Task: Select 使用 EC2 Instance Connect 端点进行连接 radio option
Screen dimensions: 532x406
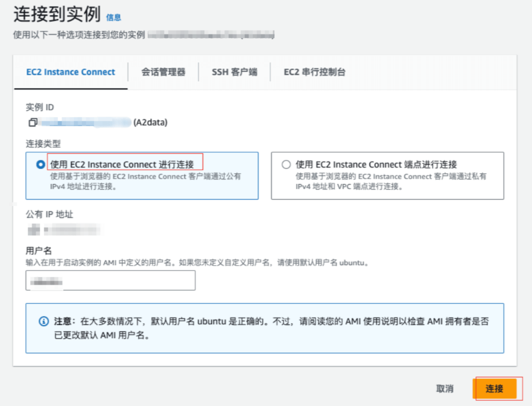Action: [286, 164]
